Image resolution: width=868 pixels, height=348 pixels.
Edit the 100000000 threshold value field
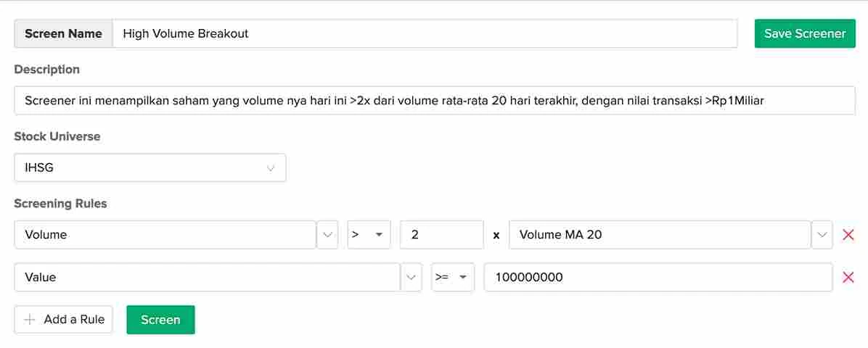coord(658,277)
